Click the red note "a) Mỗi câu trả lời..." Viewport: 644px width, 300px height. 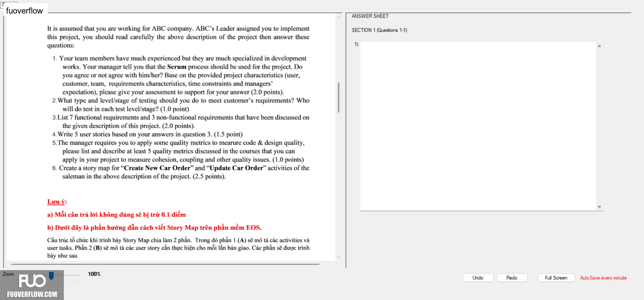(117, 215)
